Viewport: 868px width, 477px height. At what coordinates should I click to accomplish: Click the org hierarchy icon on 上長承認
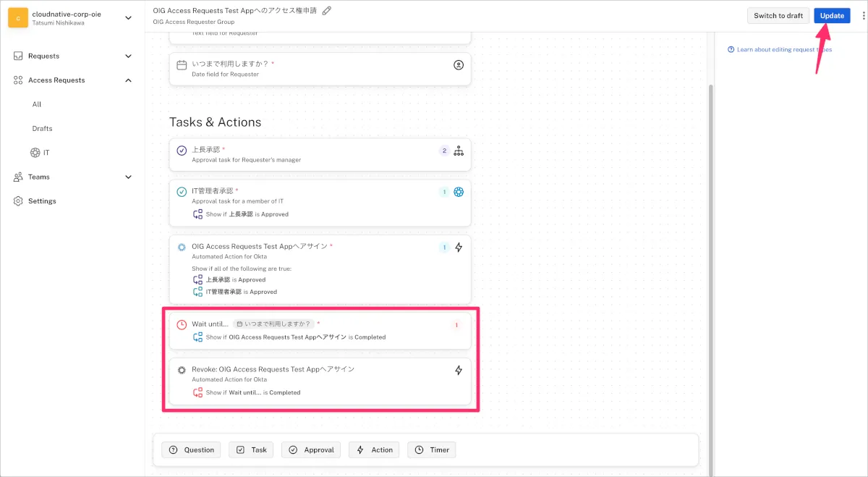point(459,151)
